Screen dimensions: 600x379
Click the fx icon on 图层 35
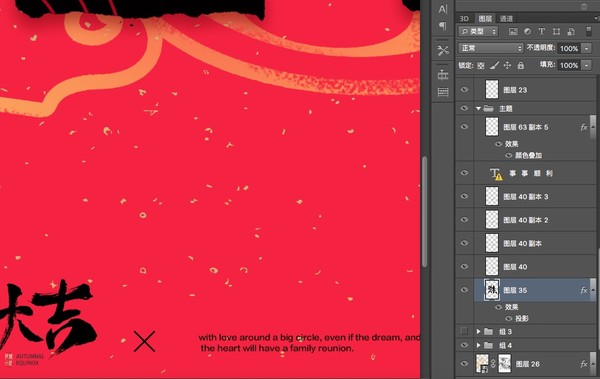click(x=584, y=290)
